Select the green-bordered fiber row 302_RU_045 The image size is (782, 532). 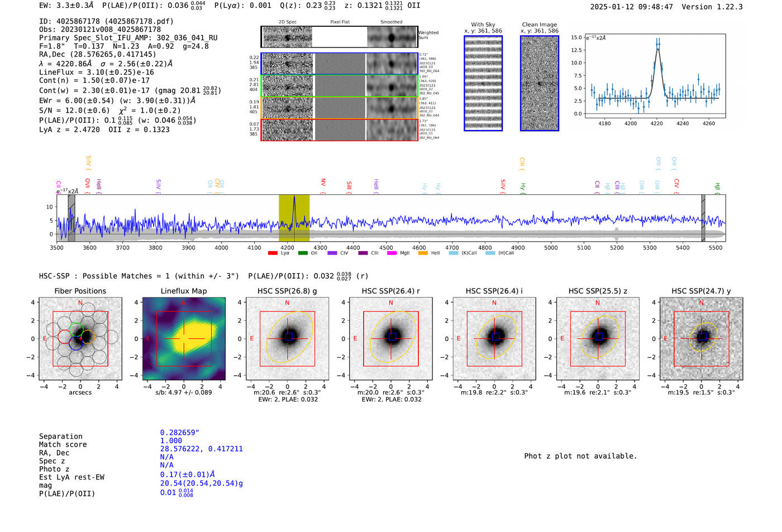click(340, 85)
